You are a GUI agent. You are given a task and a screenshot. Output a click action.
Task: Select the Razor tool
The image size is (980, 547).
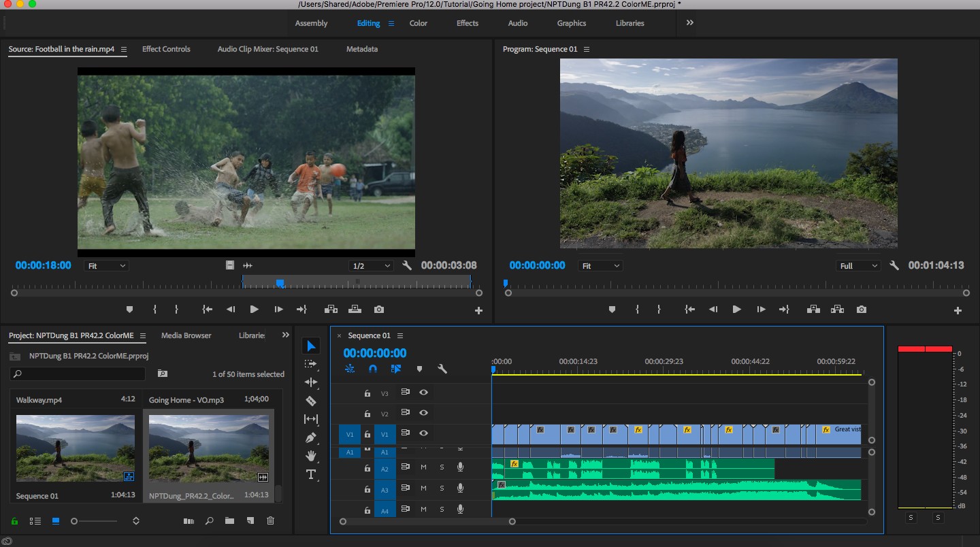(x=311, y=401)
